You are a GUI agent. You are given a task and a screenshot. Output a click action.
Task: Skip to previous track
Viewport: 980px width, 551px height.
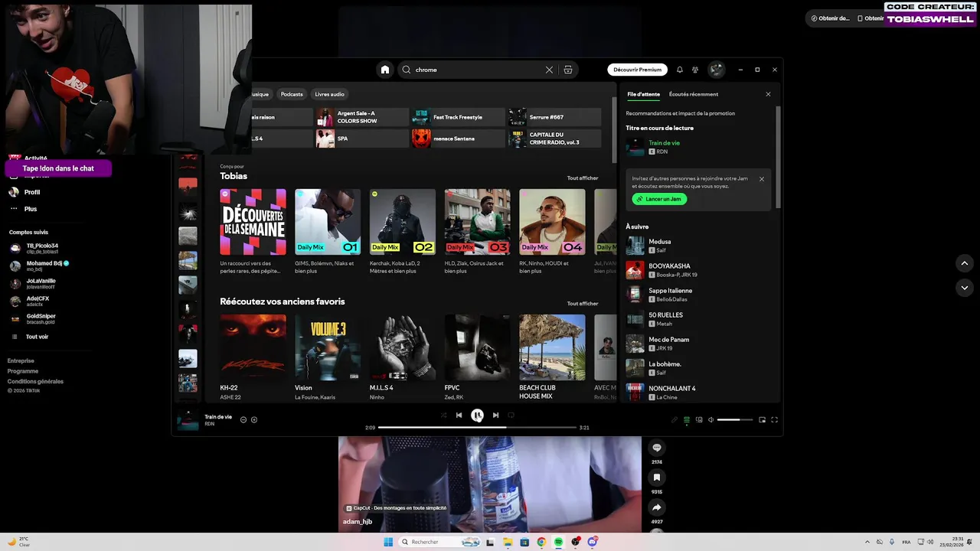point(459,416)
